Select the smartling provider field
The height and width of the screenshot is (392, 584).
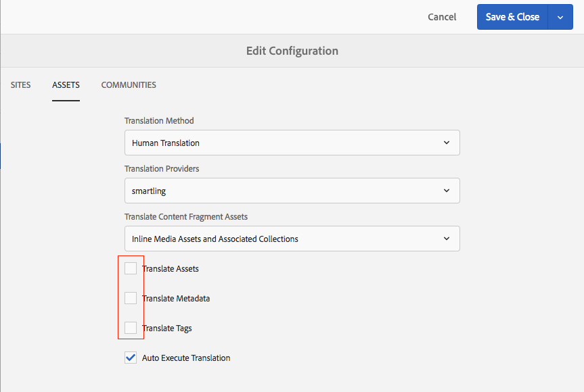tap(271, 191)
